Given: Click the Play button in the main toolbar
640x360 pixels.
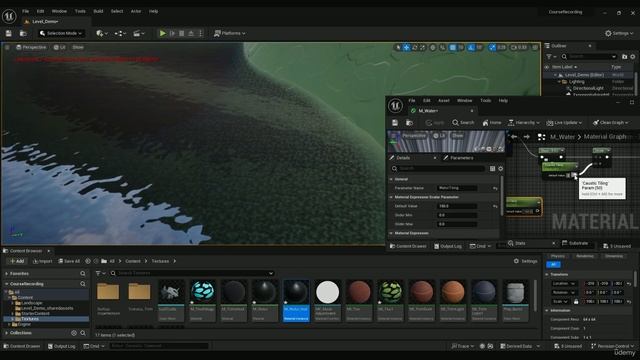Looking at the screenshot, I should [x=162, y=33].
